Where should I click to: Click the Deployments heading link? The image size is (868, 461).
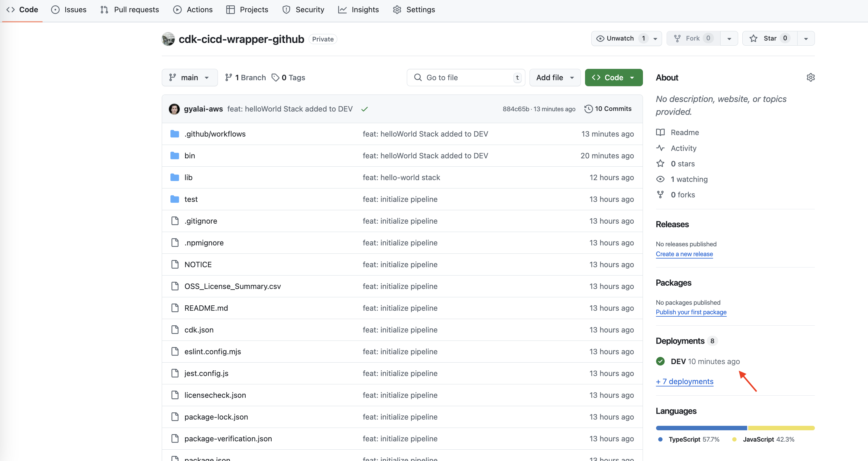click(x=680, y=341)
